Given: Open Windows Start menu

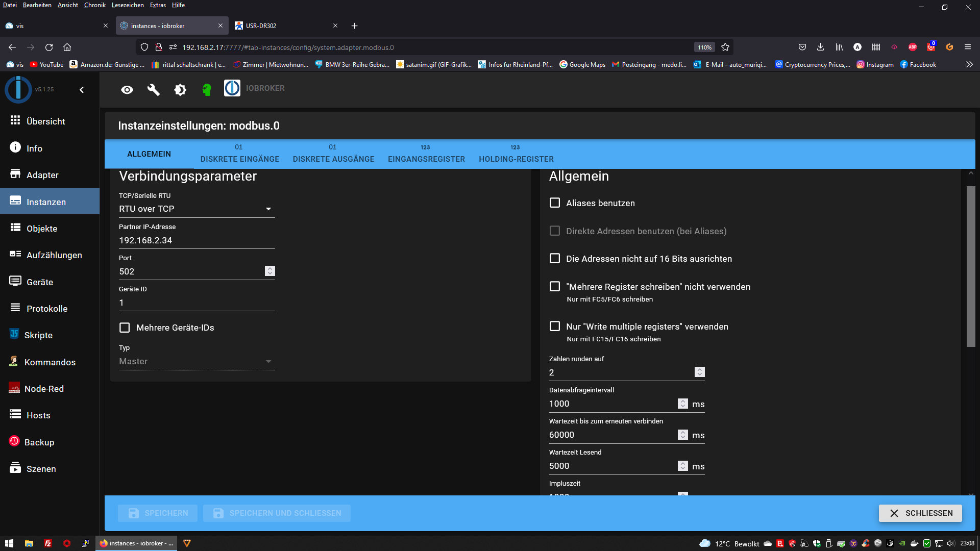Looking at the screenshot, I should point(9,543).
